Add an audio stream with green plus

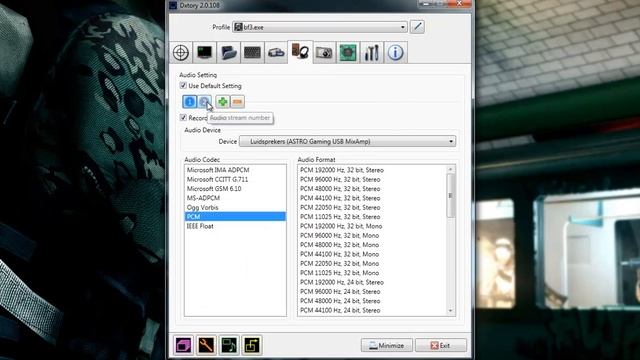[222, 102]
